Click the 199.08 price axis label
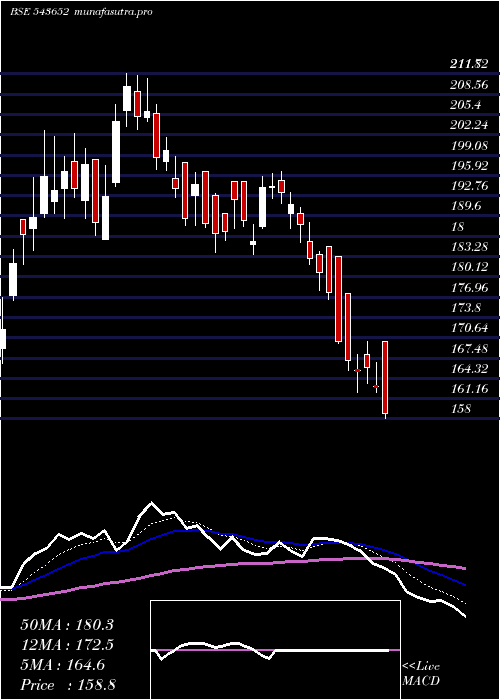Screen dimensions: 500x700 click(x=469, y=146)
